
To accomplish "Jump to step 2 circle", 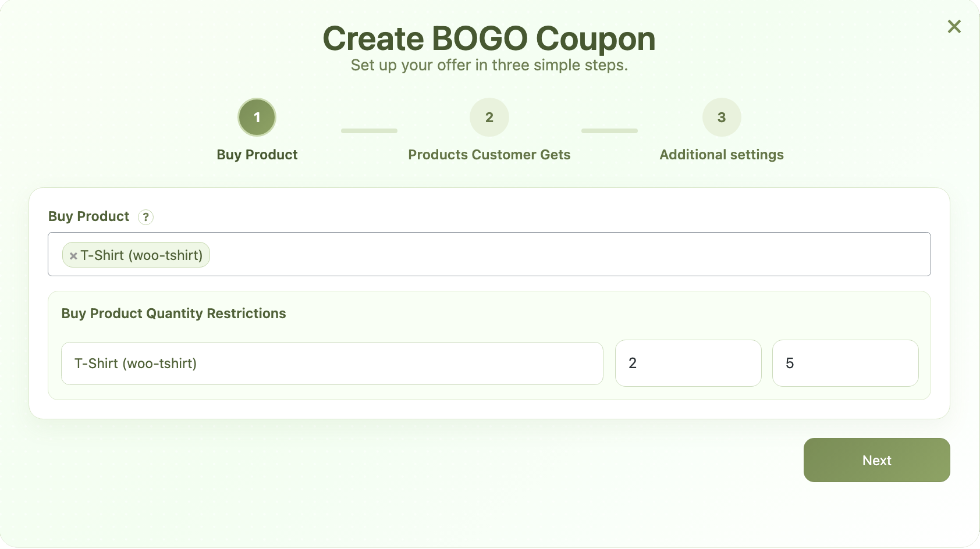I will pyautogui.click(x=489, y=117).
